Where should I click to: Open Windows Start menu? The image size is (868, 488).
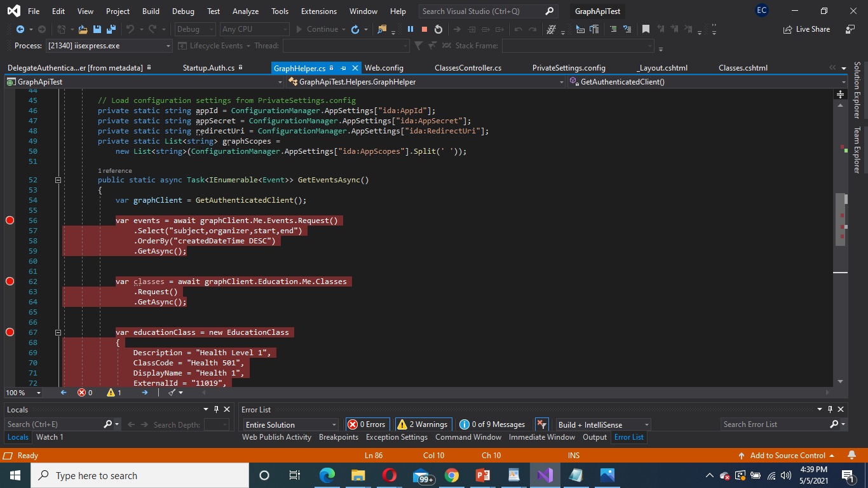pos(15,475)
